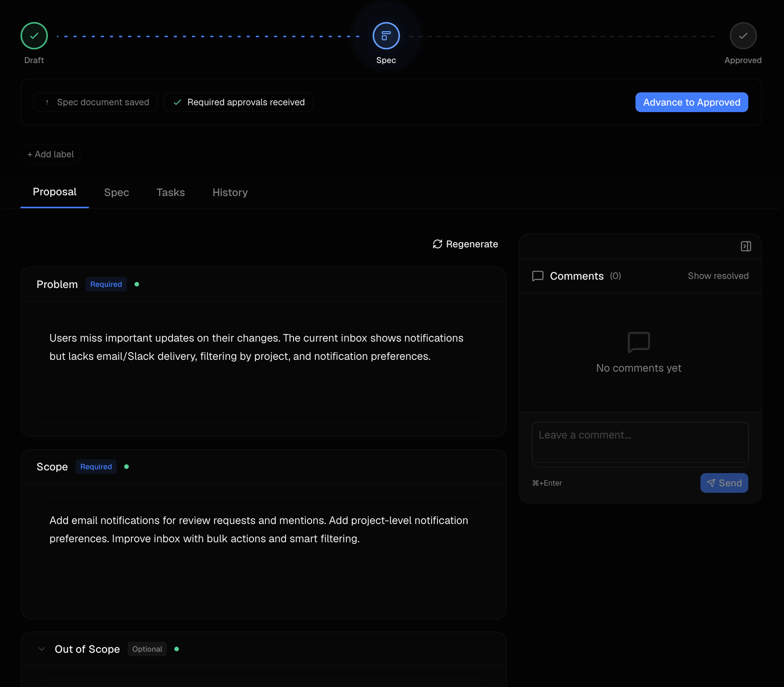The image size is (784, 687).
Task: Focus the Leave a comment field
Action: pyautogui.click(x=640, y=443)
